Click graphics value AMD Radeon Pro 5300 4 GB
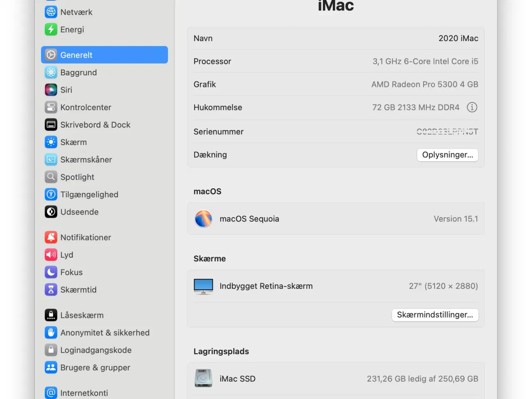This screenshot has width=532, height=399. [x=425, y=84]
